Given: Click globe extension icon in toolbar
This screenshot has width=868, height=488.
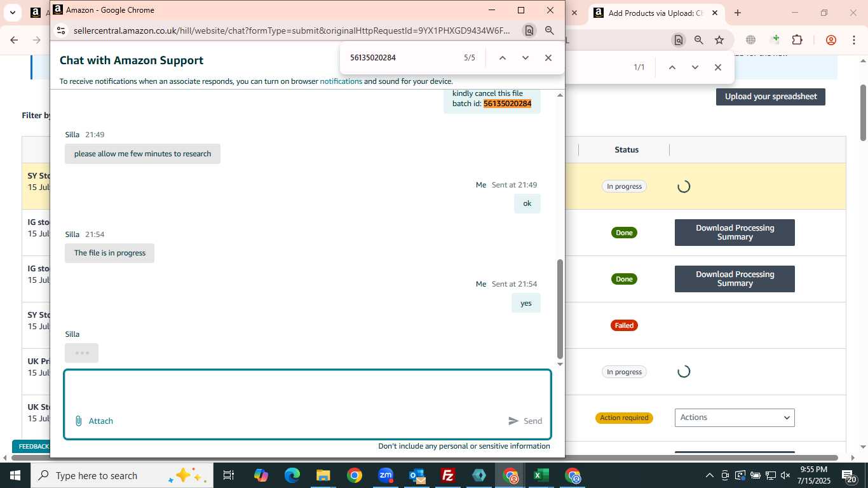Looking at the screenshot, I should pyautogui.click(x=750, y=40).
